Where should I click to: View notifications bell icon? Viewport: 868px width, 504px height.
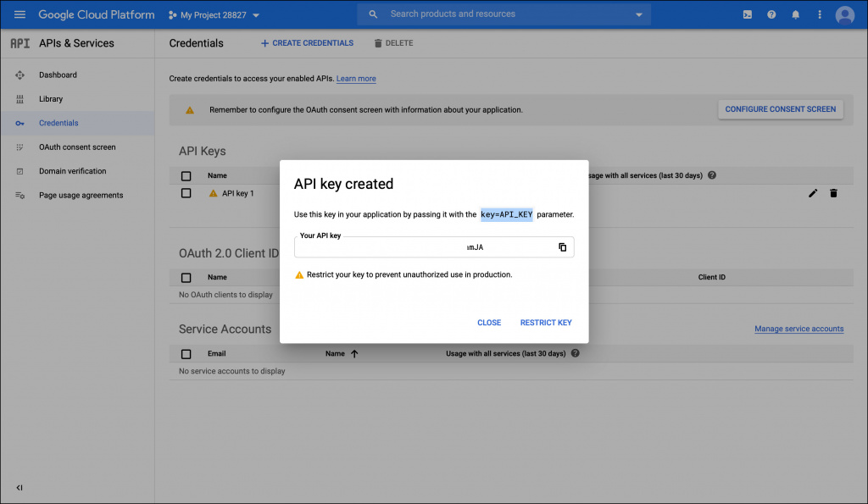click(795, 14)
